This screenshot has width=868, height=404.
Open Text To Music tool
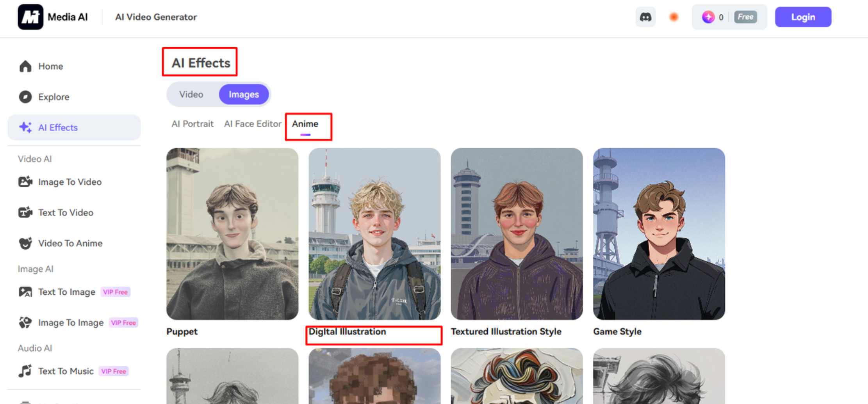[66, 371]
